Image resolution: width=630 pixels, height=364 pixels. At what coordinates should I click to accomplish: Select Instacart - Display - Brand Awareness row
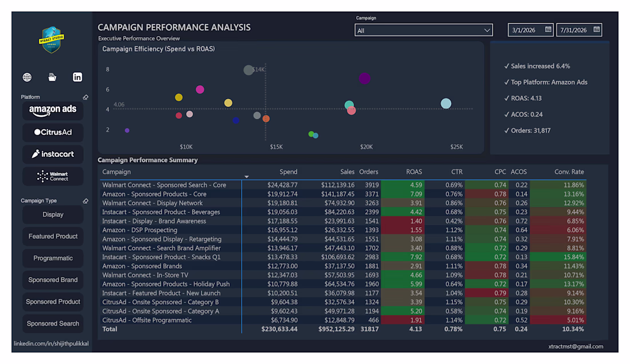click(x=342, y=221)
